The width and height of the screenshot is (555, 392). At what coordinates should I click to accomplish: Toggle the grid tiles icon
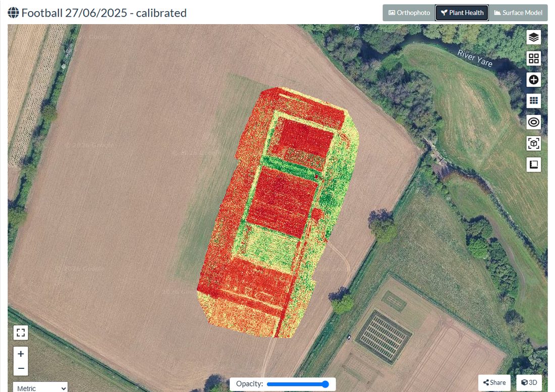coord(533,101)
